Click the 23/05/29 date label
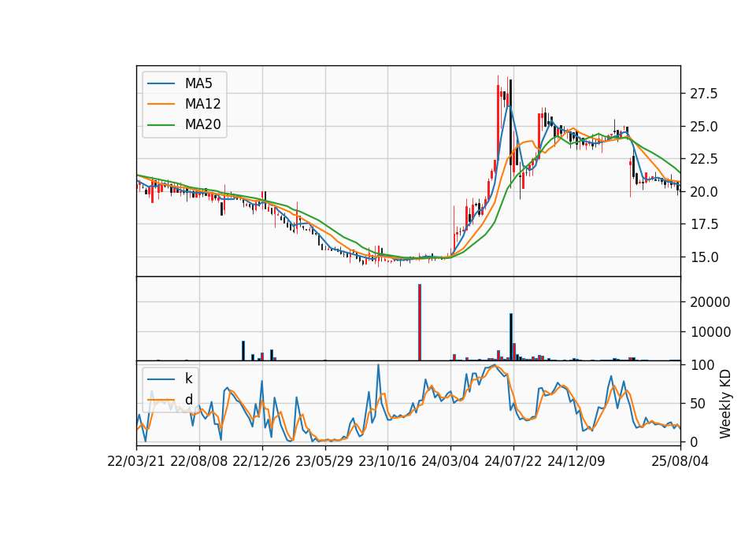Image resolution: width=756 pixels, height=543 pixels. pos(324,461)
